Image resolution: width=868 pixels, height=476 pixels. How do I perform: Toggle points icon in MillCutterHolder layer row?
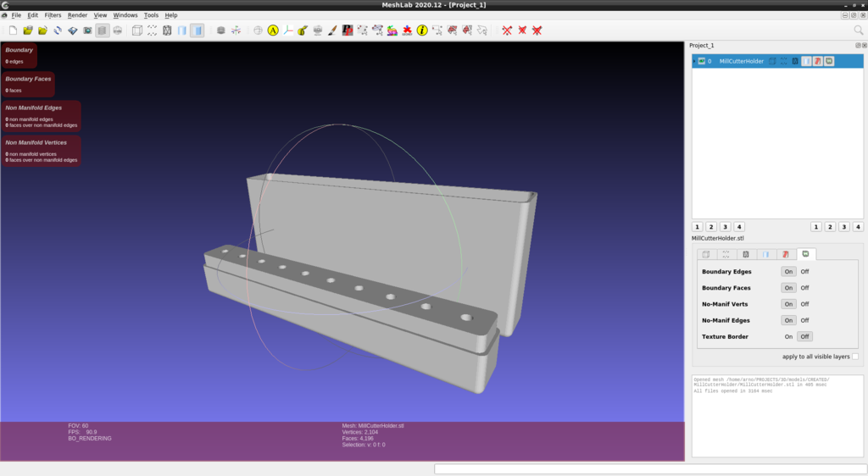pyautogui.click(x=784, y=61)
